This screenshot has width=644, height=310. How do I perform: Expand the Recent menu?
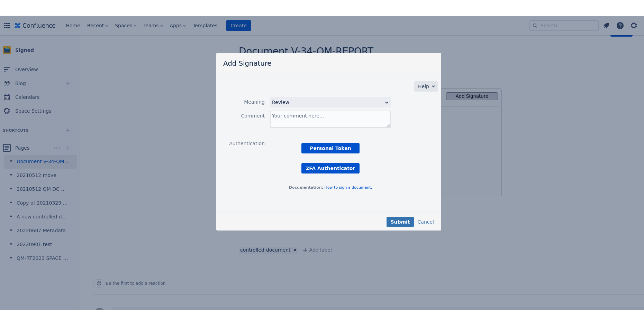pos(98,26)
